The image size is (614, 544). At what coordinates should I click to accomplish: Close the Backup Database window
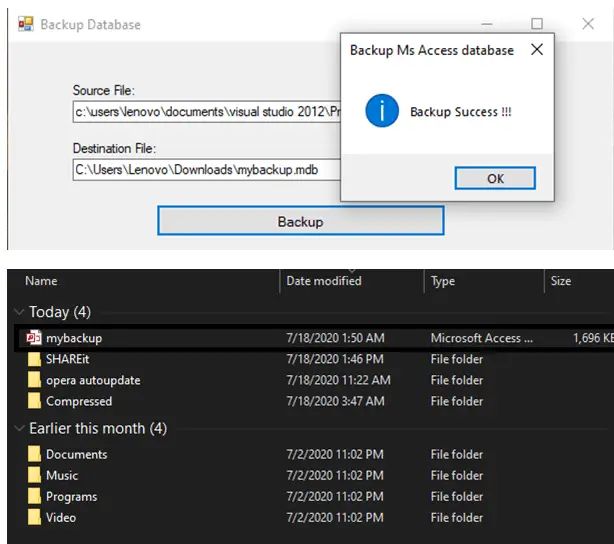tap(588, 24)
